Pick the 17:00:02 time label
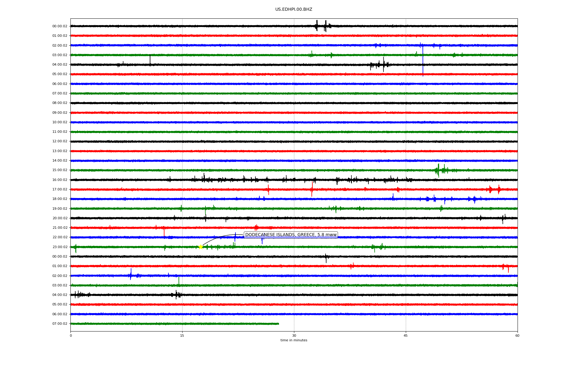The height and width of the screenshot is (368, 588). [x=60, y=190]
